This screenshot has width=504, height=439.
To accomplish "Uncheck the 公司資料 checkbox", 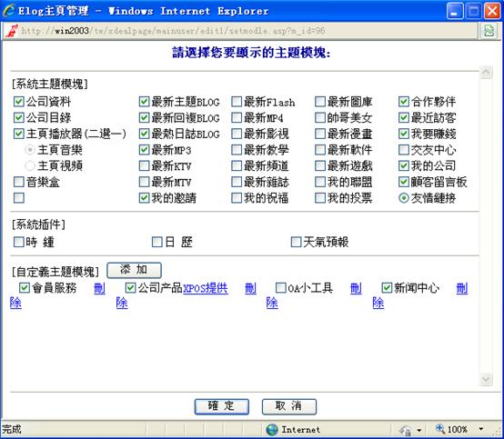I will 18,102.
